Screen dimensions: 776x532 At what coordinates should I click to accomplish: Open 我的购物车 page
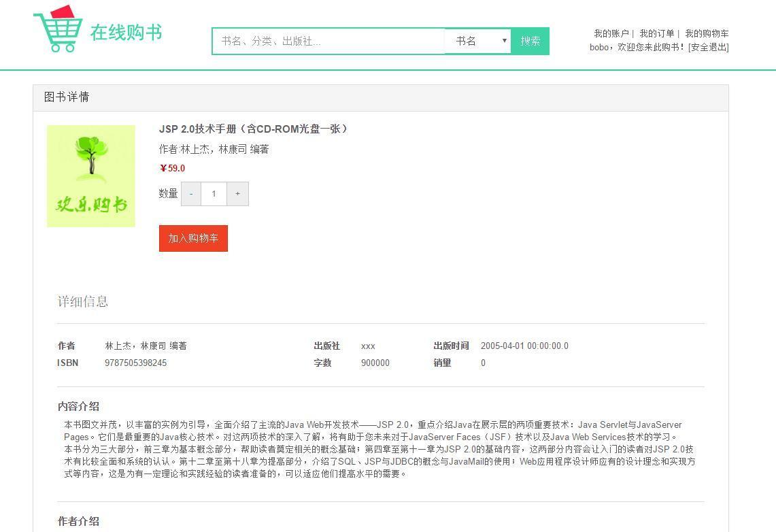coord(704,33)
